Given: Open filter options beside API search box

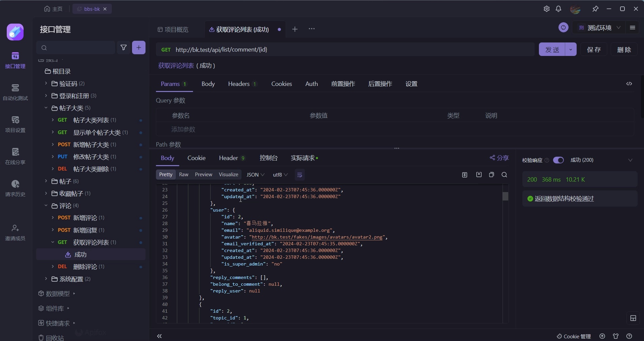Looking at the screenshot, I should tap(123, 48).
